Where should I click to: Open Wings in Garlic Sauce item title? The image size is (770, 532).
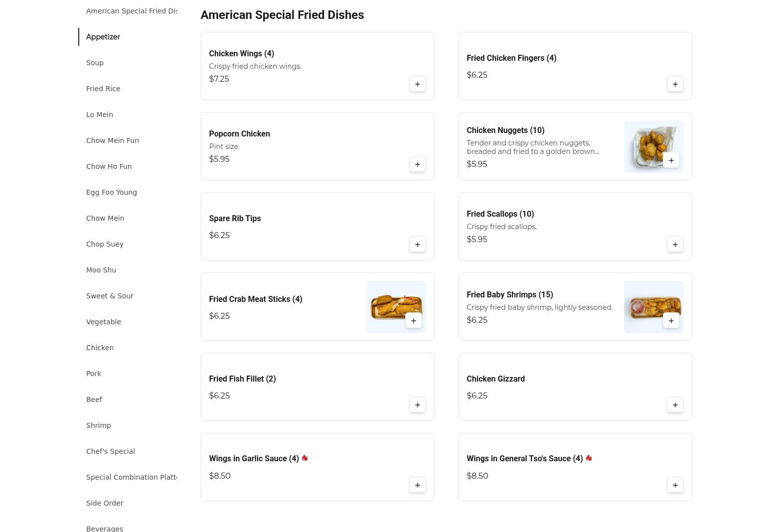[254, 459]
